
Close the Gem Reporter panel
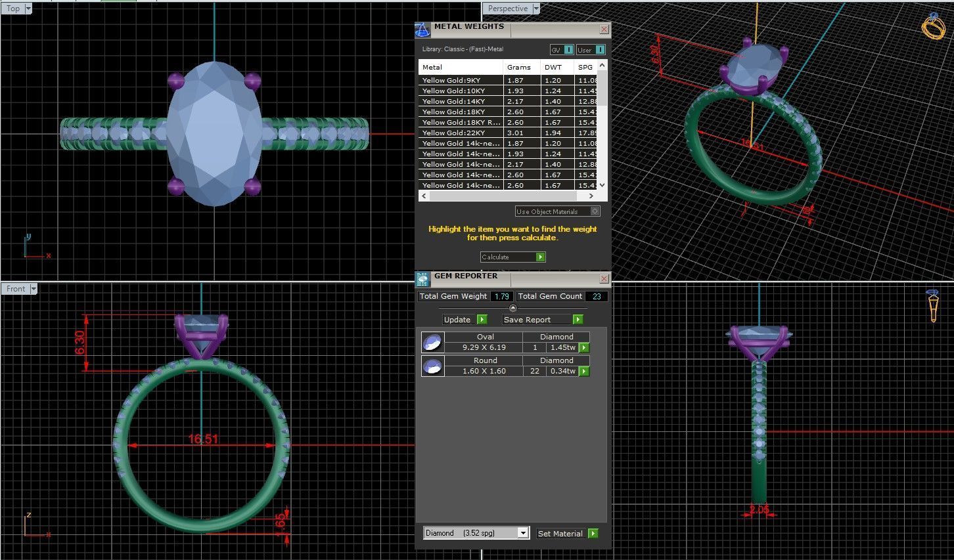(604, 279)
